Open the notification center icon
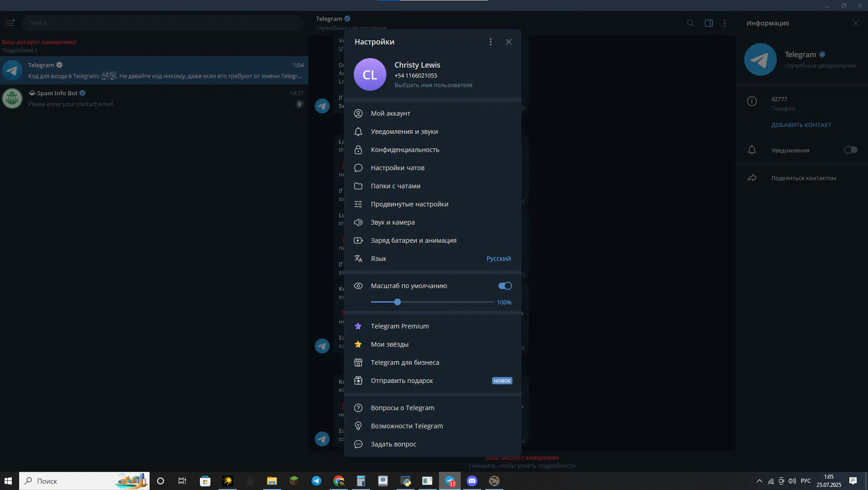This screenshot has height=490, width=868. [853, 481]
